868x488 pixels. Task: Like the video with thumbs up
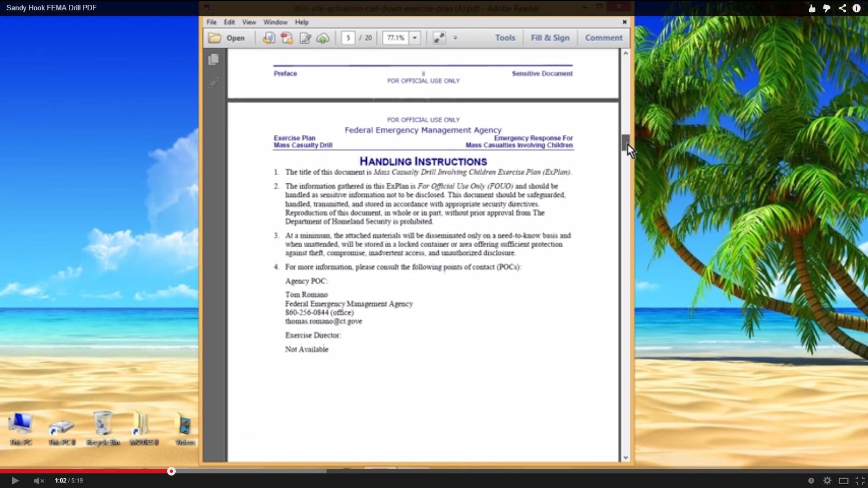point(812,8)
